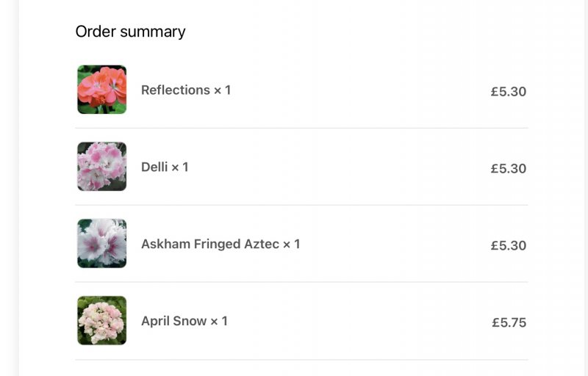
Task: Click the Reflections flower thumbnail
Action: pyautogui.click(x=102, y=90)
